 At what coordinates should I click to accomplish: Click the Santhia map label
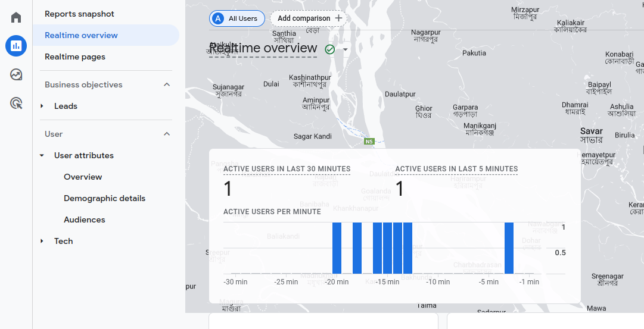point(284,36)
